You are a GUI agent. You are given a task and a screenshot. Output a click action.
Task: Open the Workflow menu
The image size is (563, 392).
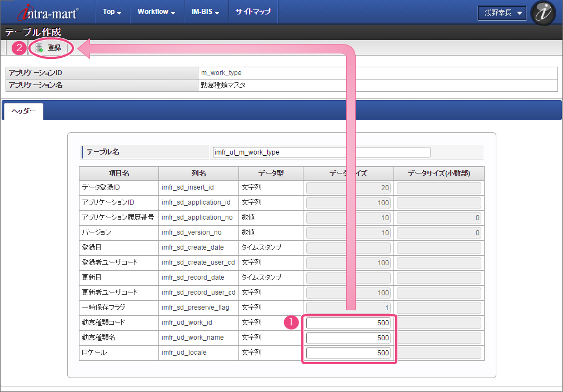[157, 12]
